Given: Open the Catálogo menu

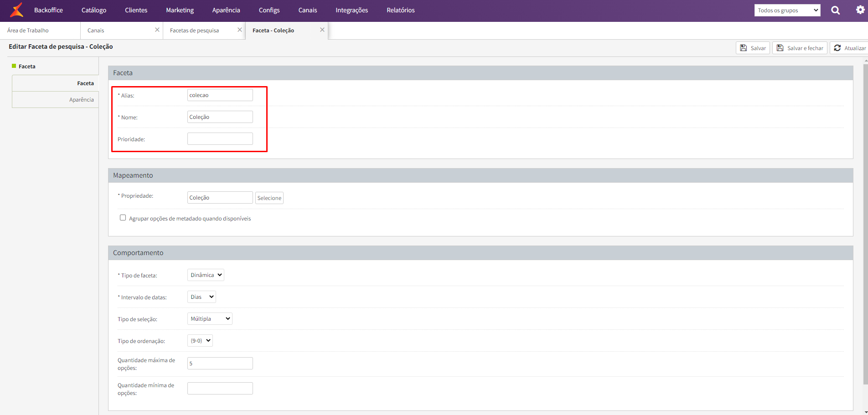Looking at the screenshot, I should [x=94, y=10].
